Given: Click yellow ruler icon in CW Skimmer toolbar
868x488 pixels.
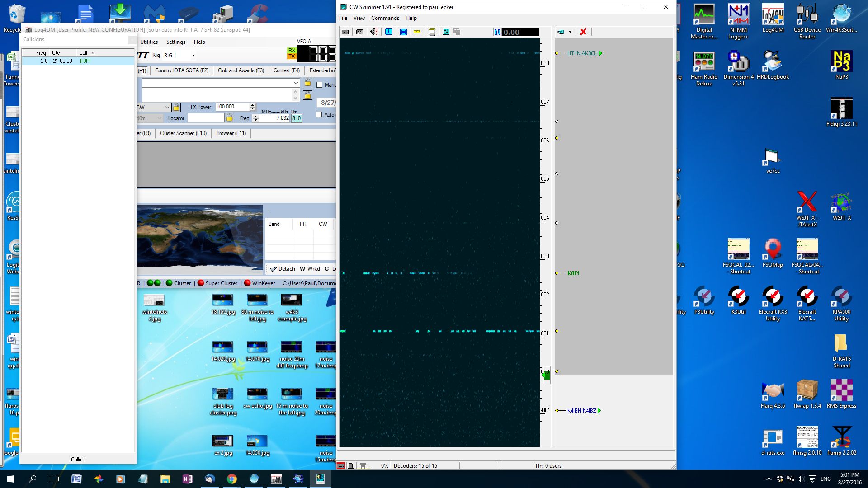Looking at the screenshot, I should click(417, 32).
